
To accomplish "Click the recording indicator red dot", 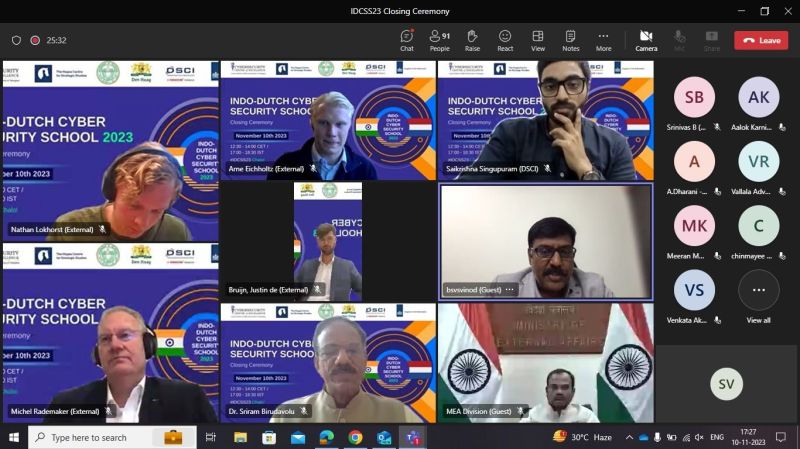I will [x=35, y=40].
